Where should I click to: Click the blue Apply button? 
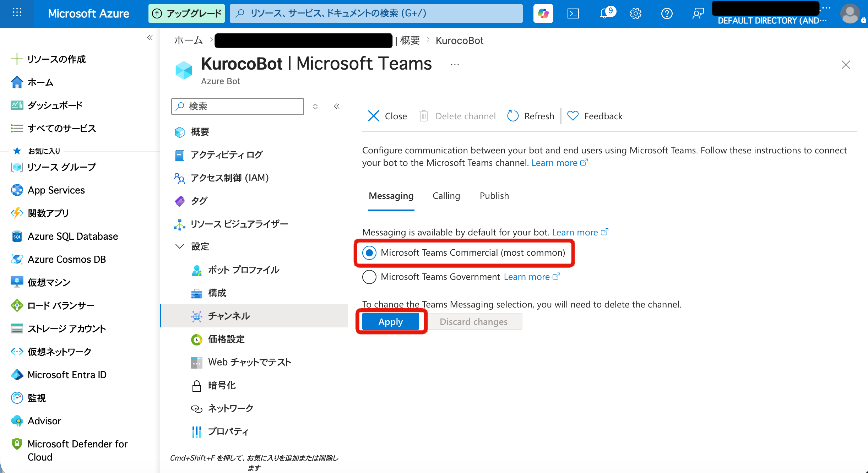coord(391,322)
